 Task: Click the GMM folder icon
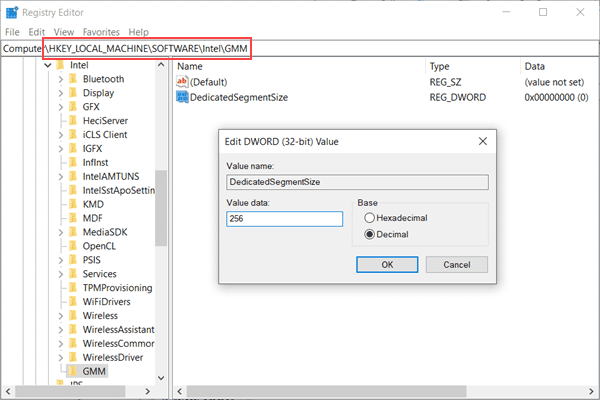(x=73, y=371)
